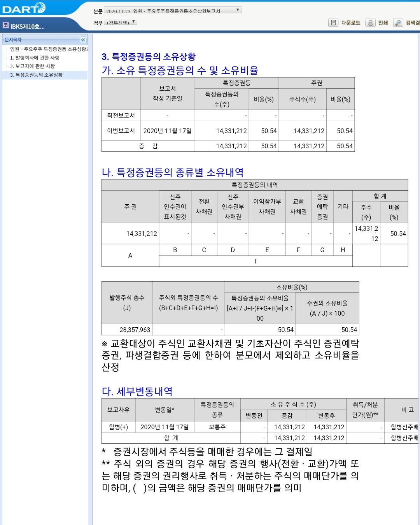This screenshot has height=525, width=420.
Task: Open '2. 보고자에 관한 사항' in the document tree
Action: click(32, 66)
